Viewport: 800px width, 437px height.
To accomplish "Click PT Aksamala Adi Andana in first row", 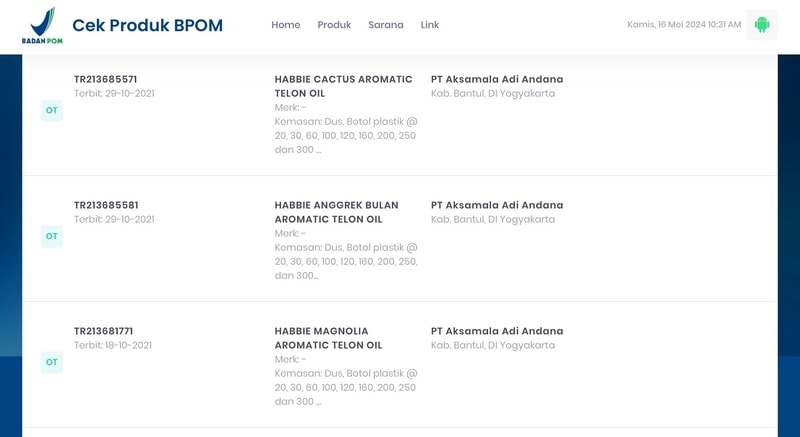I will point(497,80).
